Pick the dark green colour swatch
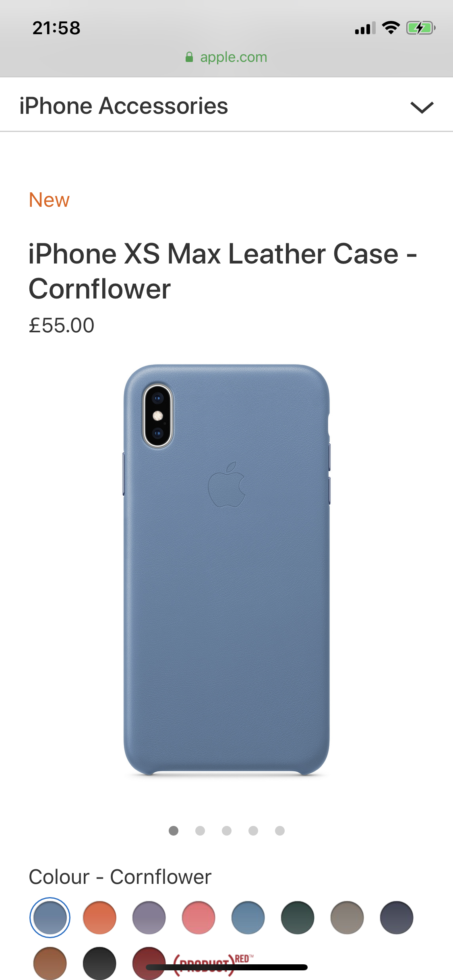Screen dimensions: 453x980 click(x=298, y=918)
